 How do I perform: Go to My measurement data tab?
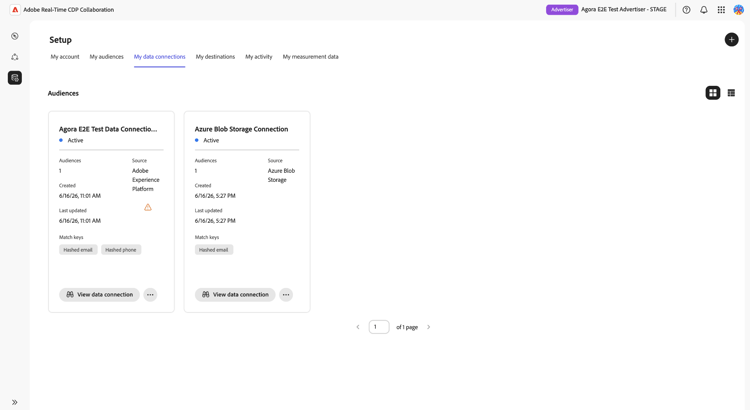point(310,57)
